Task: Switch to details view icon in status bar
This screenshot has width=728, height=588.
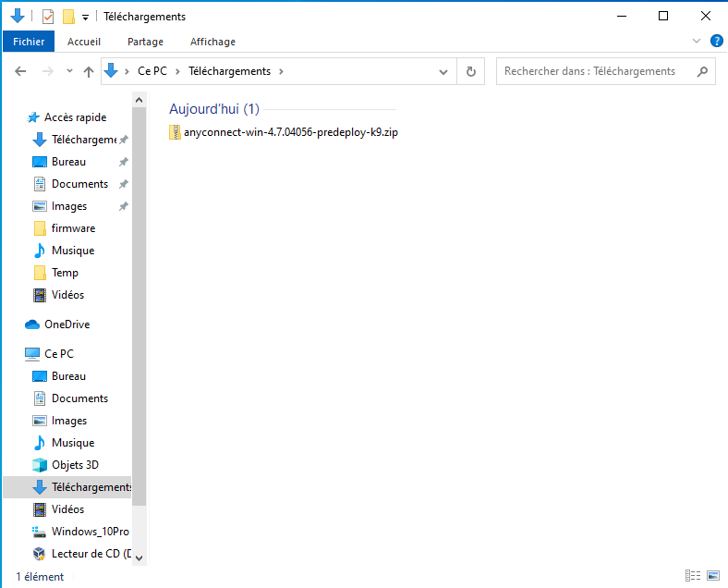Action: (x=693, y=576)
